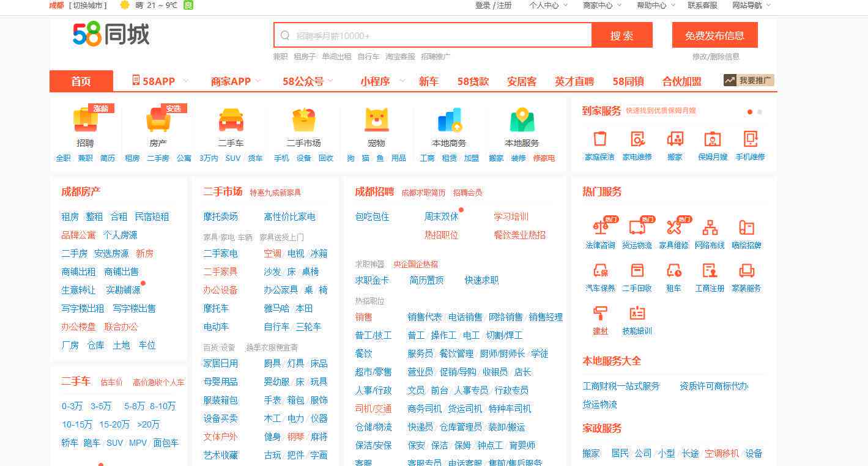Open the 网络布线 network icon

(710, 227)
